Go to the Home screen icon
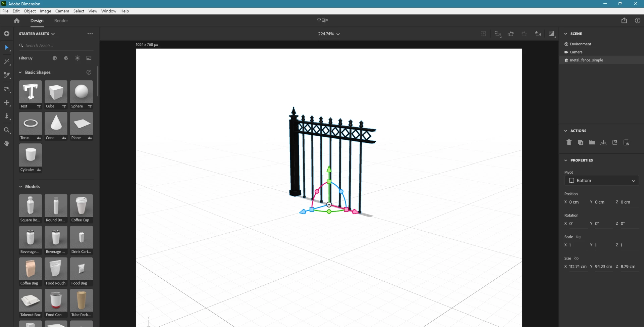 point(17,21)
